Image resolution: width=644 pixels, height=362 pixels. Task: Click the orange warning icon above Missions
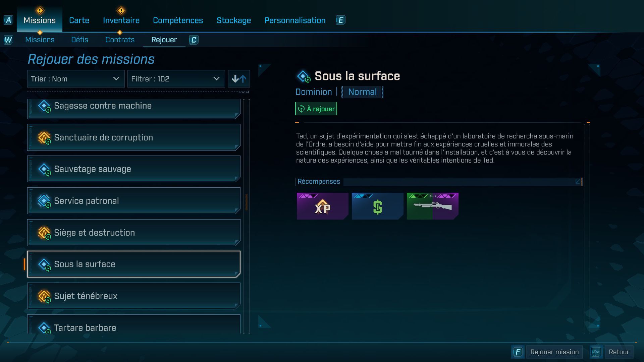(x=40, y=10)
